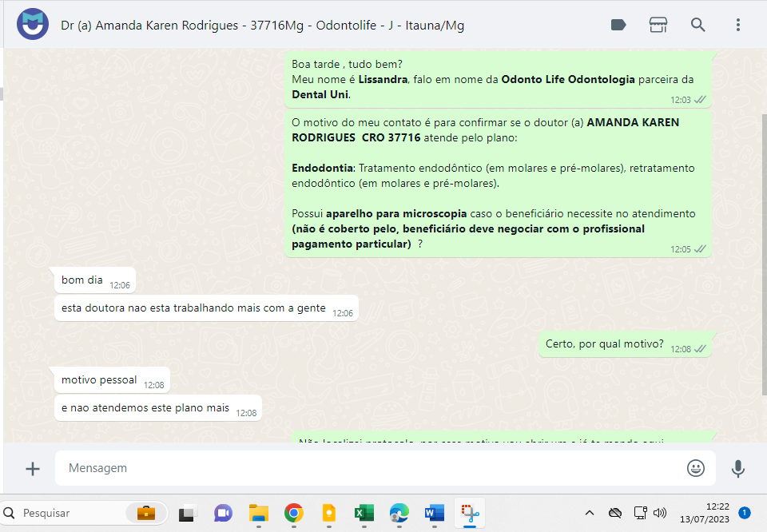Select the message mentioning CRO 37716
767x532 pixels.
click(498, 184)
